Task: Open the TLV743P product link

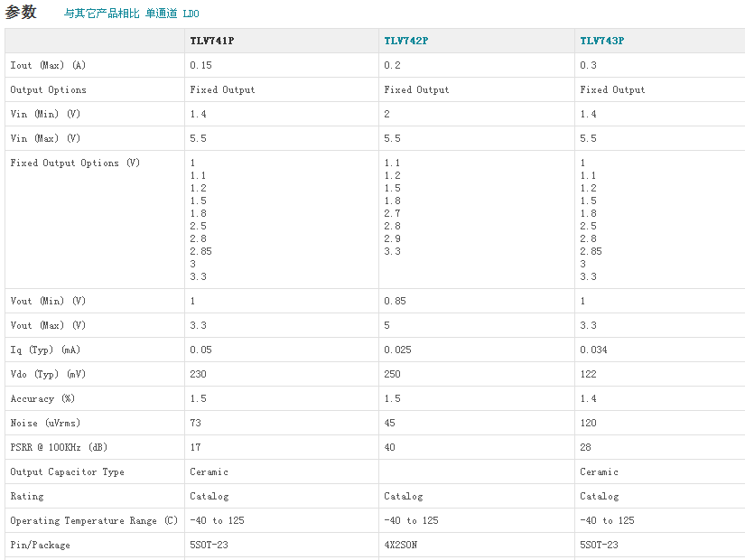Action: (x=601, y=41)
